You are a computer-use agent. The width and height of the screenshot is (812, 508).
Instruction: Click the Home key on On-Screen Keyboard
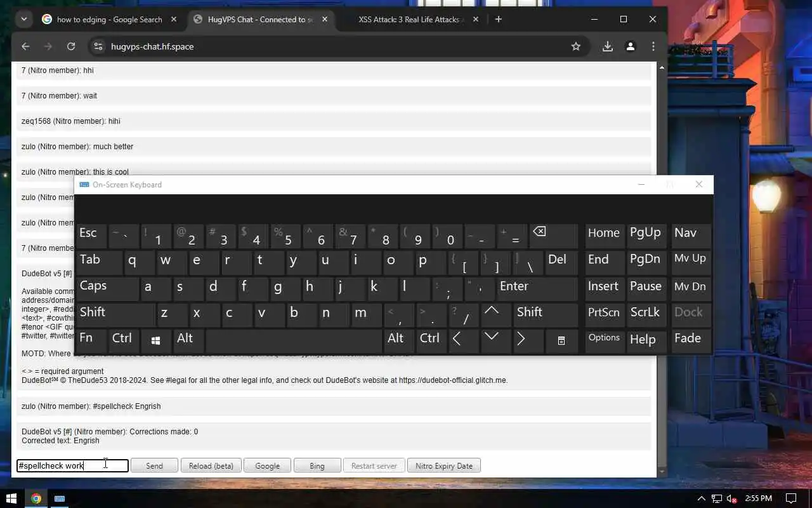[605, 236]
